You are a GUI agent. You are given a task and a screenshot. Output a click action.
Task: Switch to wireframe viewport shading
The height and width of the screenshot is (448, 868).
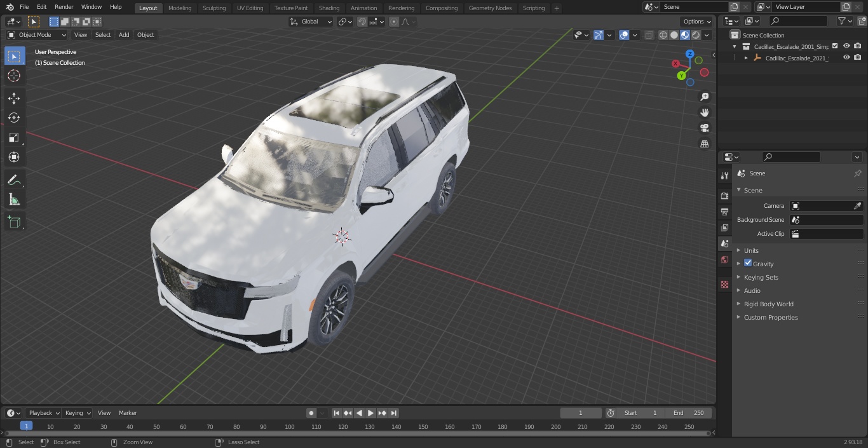tap(663, 35)
